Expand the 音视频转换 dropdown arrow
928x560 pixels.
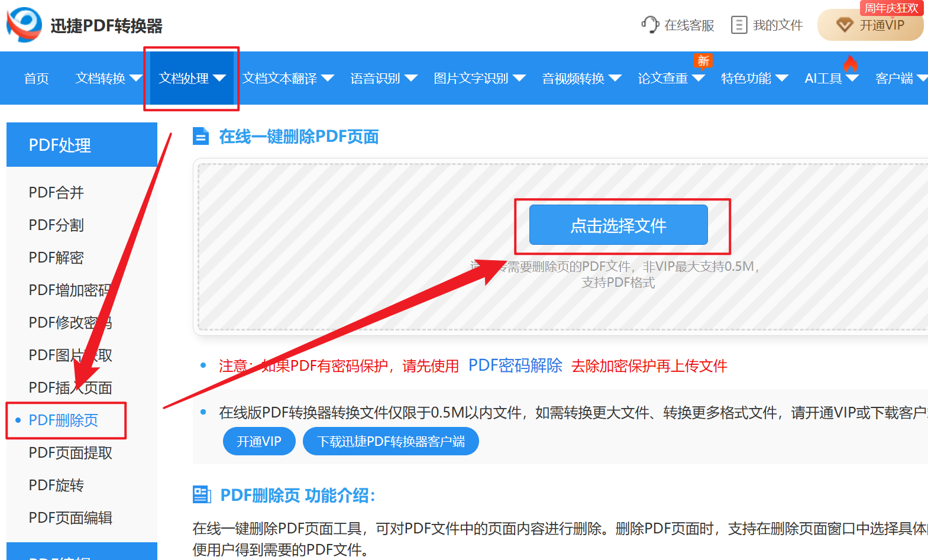615,78
